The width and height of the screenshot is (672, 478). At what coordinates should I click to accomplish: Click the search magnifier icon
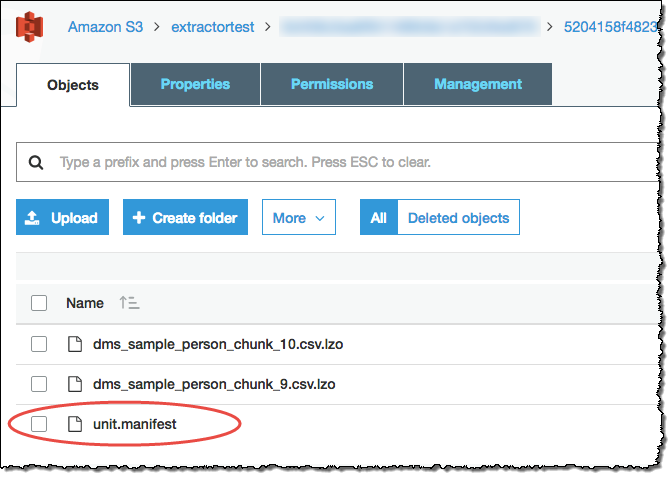[36, 162]
